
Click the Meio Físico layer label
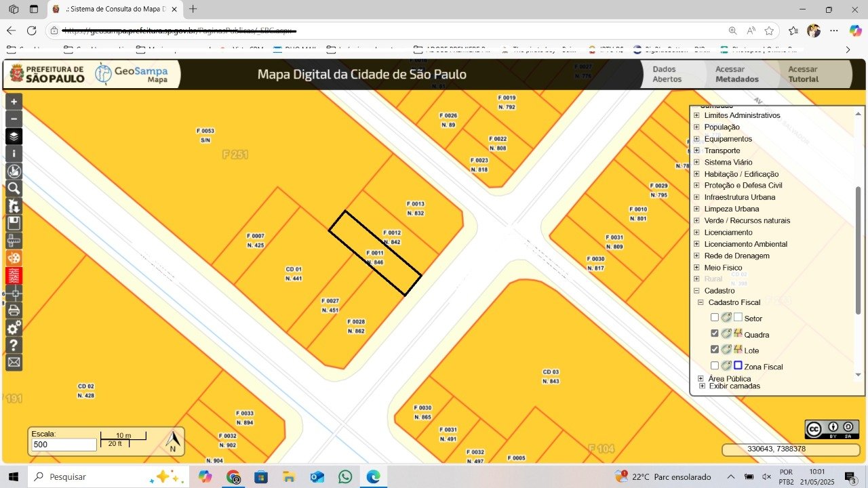point(723,268)
